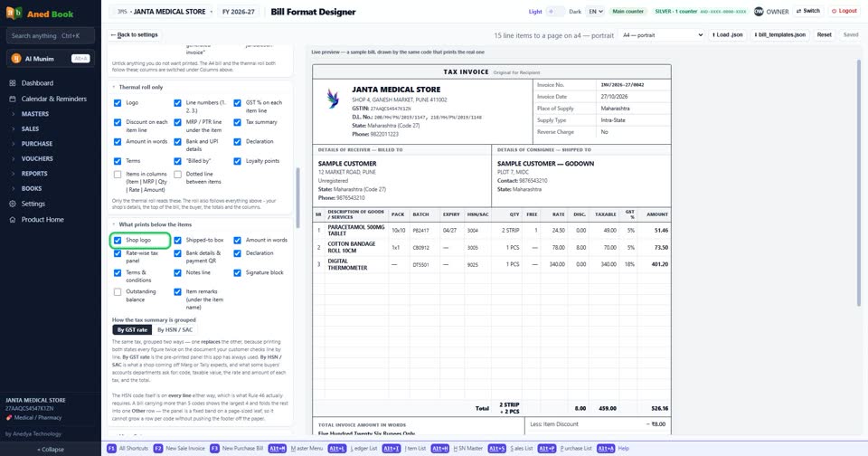Click the store logo in invoice preview
868x456 pixels.
point(333,99)
